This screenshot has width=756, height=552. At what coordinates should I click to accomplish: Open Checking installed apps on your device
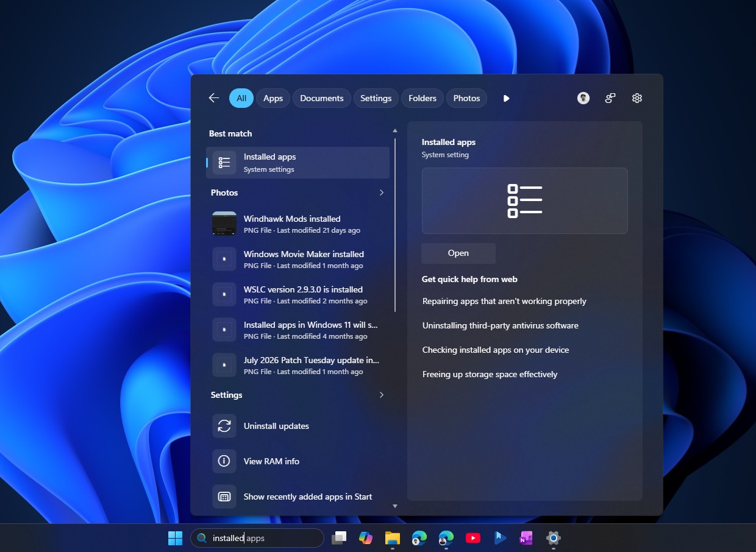tap(496, 350)
